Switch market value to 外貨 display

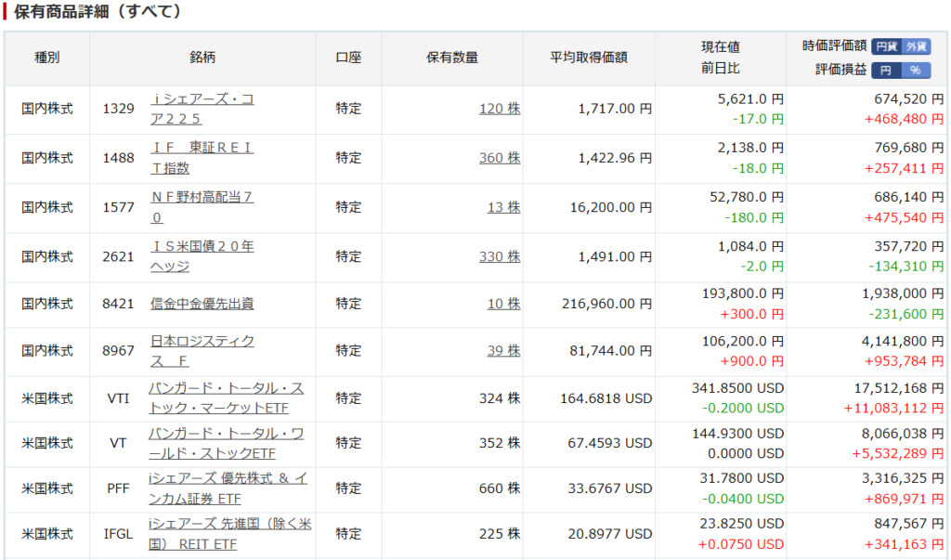click(917, 46)
